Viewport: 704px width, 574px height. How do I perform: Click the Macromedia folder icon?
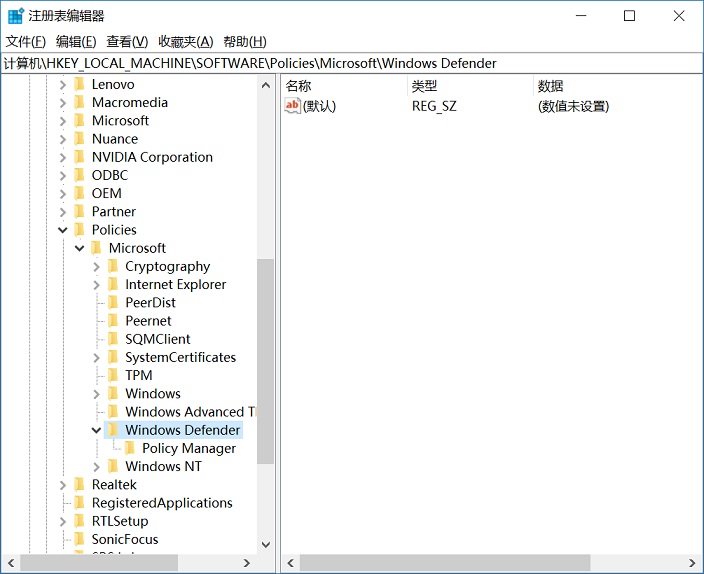coord(79,102)
